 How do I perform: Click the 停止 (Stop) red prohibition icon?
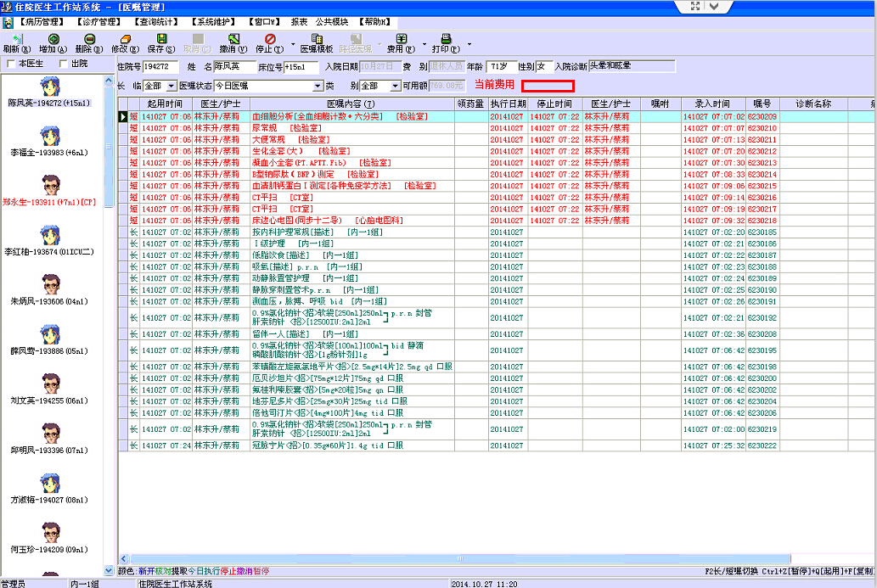270,38
